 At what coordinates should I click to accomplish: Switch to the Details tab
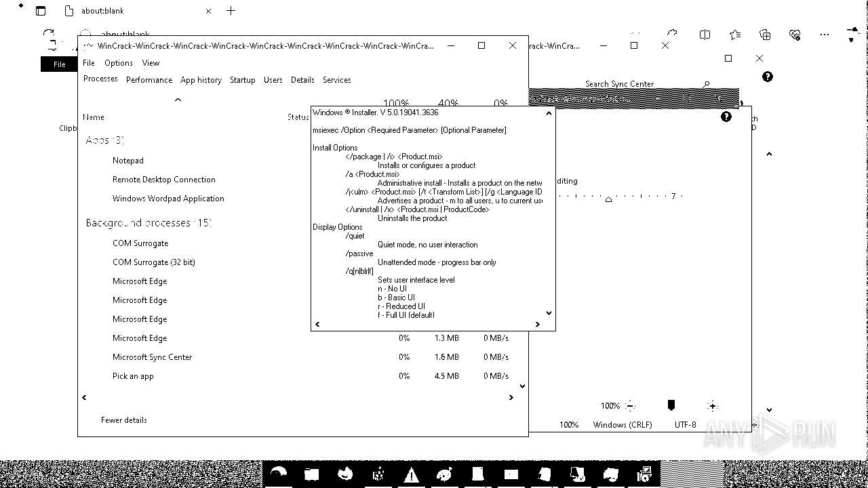pyautogui.click(x=302, y=79)
